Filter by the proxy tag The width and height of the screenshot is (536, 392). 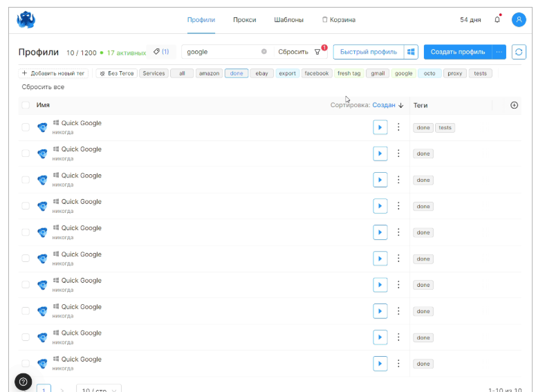[455, 73]
